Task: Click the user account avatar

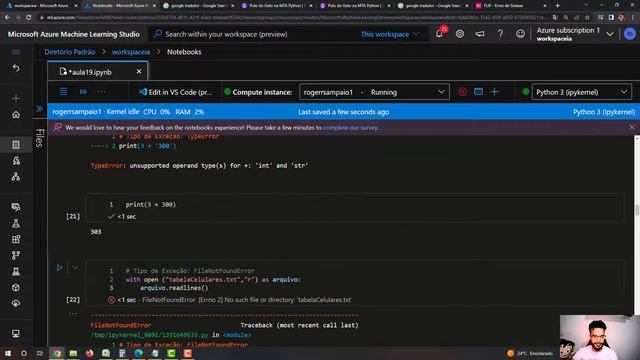Action: click(x=630, y=34)
